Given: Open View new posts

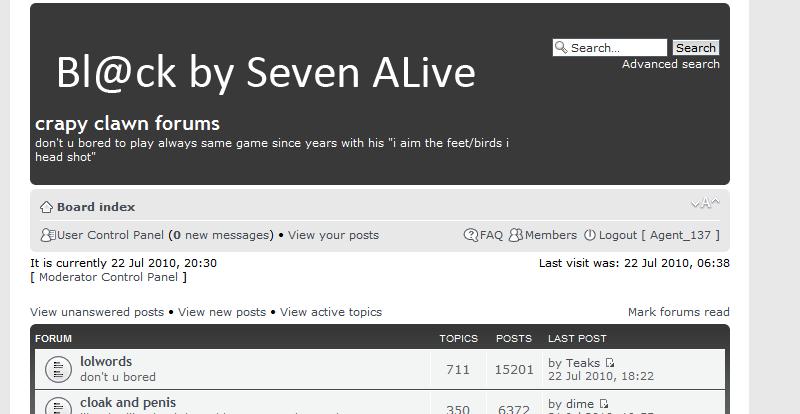Looking at the screenshot, I should (x=222, y=312).
